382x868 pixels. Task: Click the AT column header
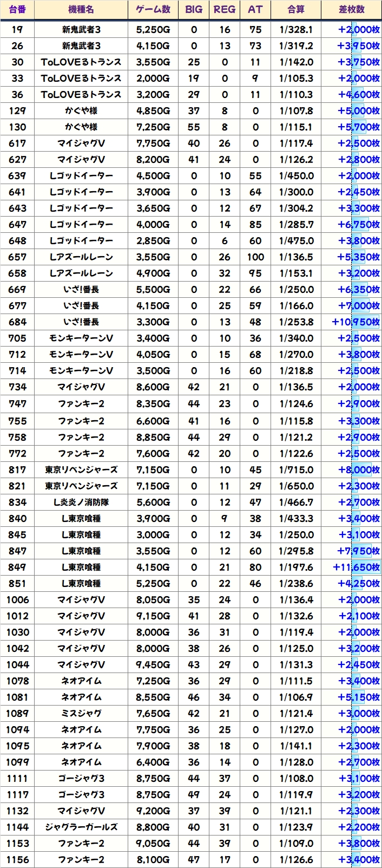[x=255, y=10]
